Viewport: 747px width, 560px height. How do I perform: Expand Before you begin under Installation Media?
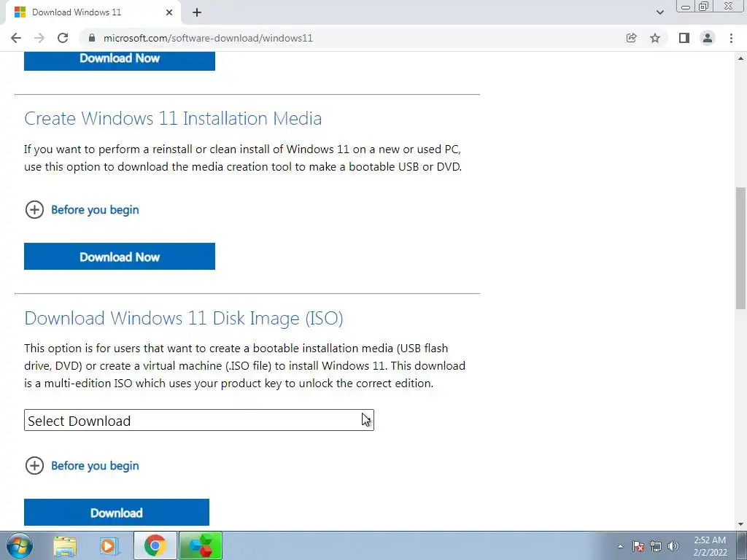(x=82, y=209)
